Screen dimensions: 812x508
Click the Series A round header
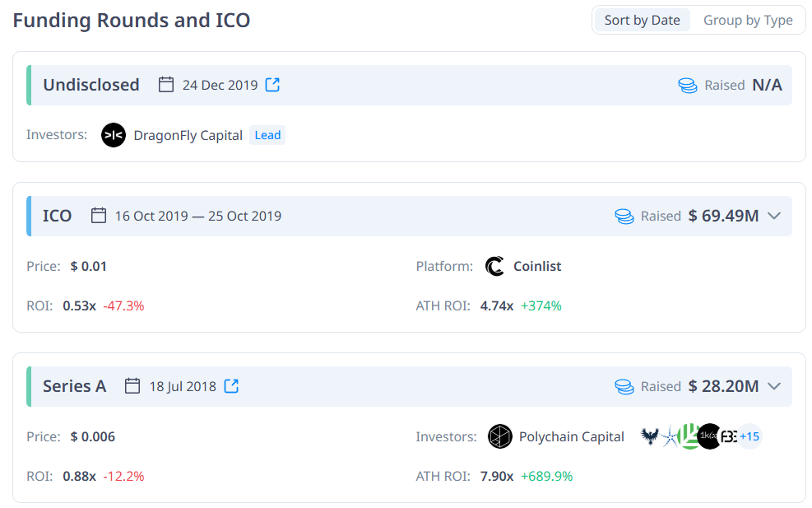point(409,386)
